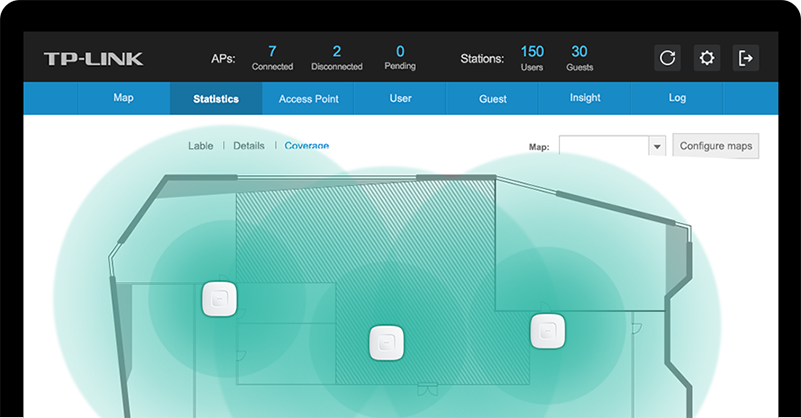The height and width of the screenshot is (418, 801).
Task: Go to the Access Point tab
Action: 308,99
